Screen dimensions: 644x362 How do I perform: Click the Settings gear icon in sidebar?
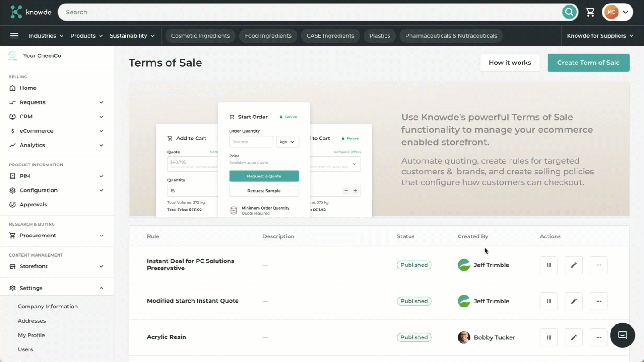[13, 288]
